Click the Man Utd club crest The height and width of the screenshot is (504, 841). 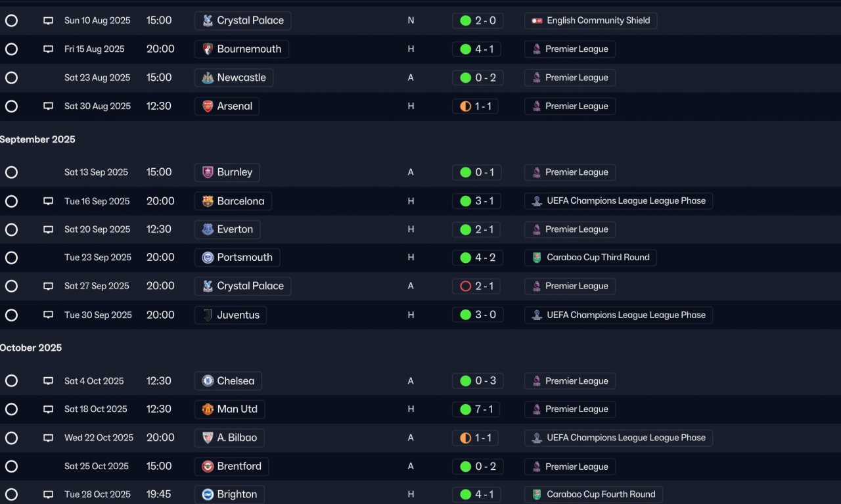tap(208, 409)
